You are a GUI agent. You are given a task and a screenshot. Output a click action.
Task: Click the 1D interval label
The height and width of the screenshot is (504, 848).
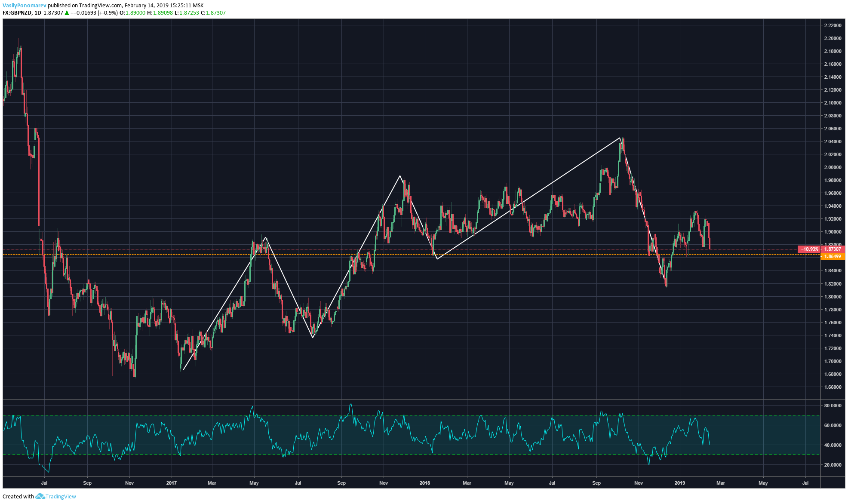38,13
